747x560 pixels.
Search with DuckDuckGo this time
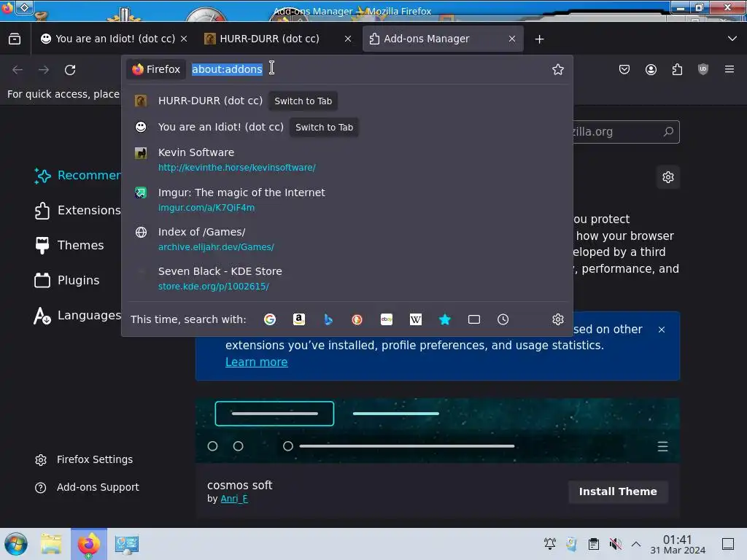pos(357,319)
